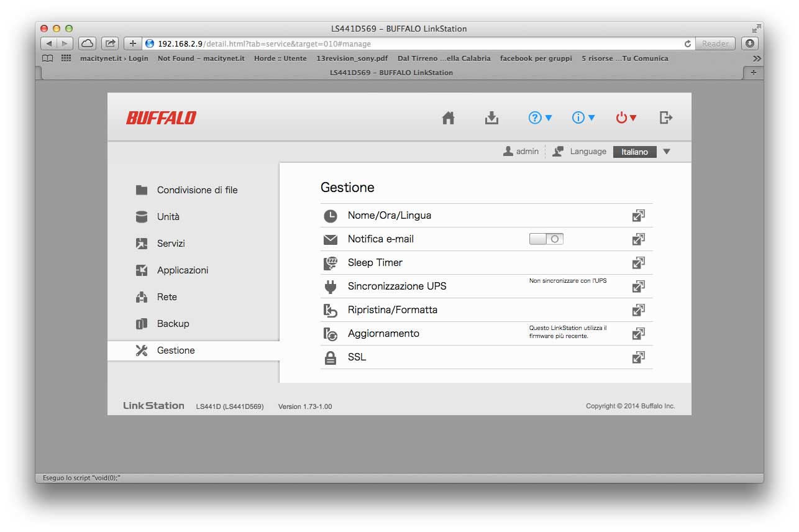Show more bookmarks with the chevron
The width and height of the screenshot is (799, 532).
coord(756,58)
